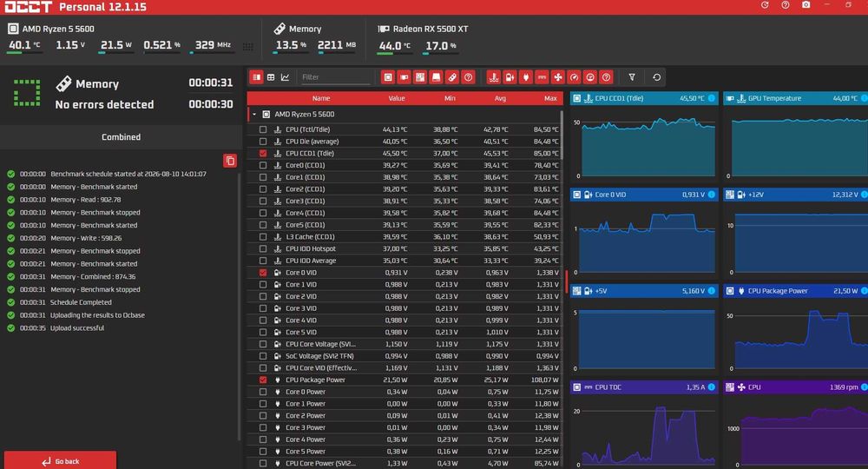
Task: Open info for the Core 0 VID graph
Action: click(x=712, y=195)
